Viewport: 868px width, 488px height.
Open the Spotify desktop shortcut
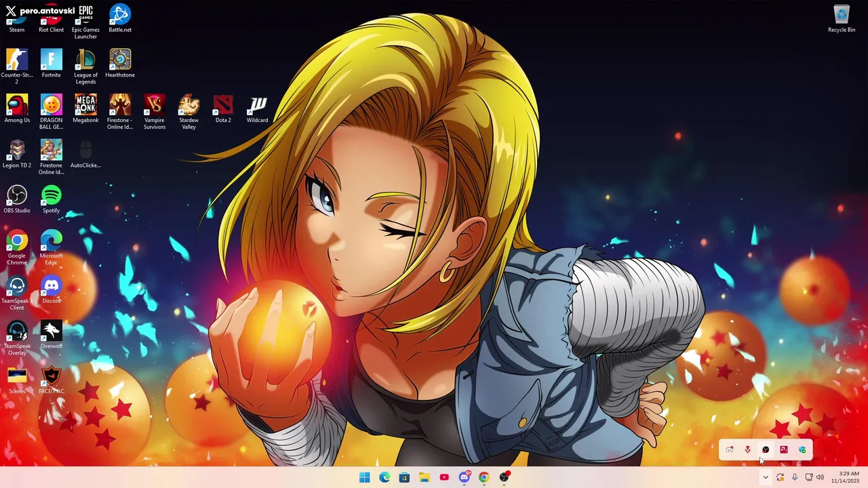(51, 199)
